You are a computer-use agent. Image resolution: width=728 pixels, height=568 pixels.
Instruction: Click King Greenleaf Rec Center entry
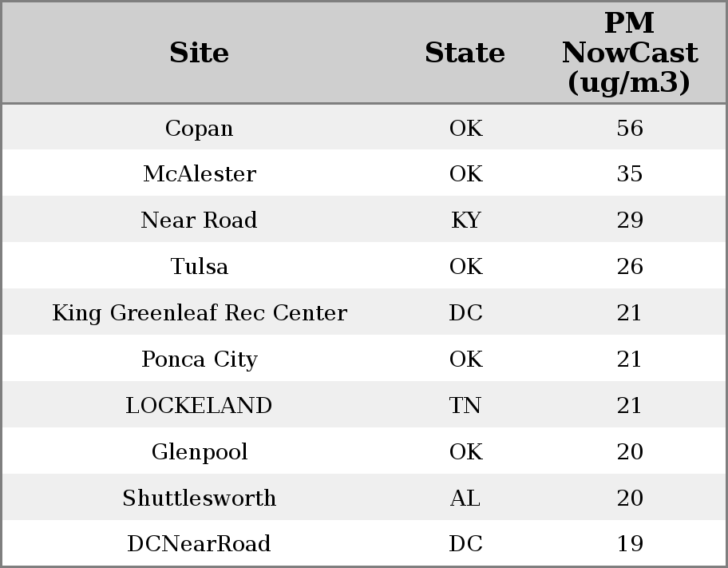[x=199, y=313]
